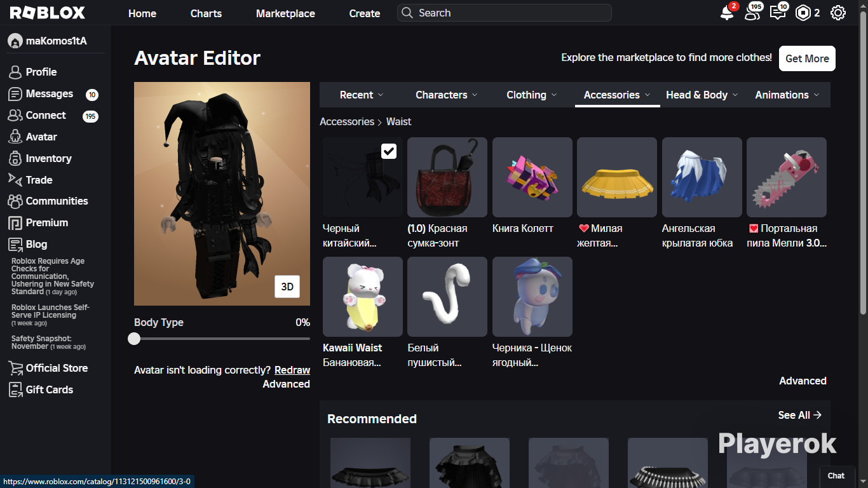
Task: Open the Roblox Requires Age Checks blog post
Action: [x=52, y=276]
